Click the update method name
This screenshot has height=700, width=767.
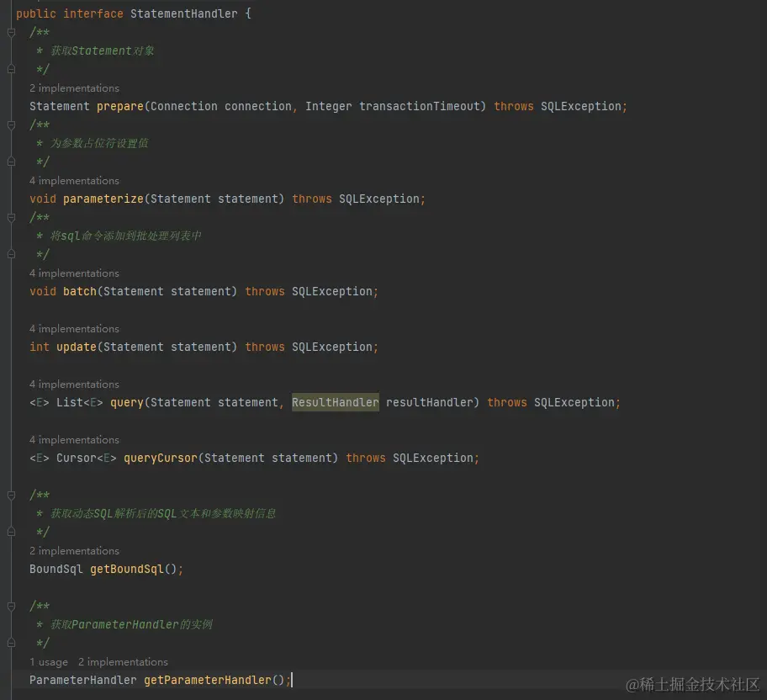click(x=77, y=347)
